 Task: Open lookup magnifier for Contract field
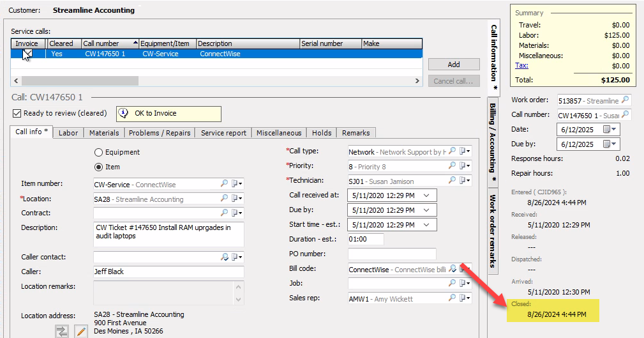224,213
